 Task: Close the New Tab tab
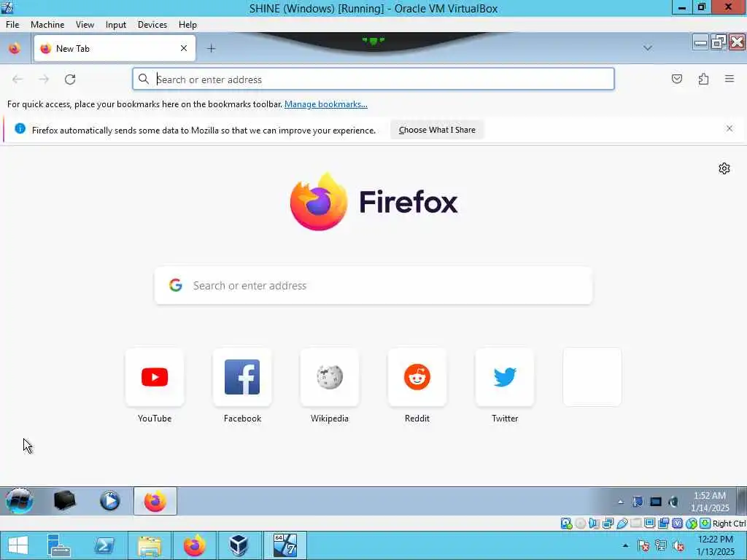point(184,48)
